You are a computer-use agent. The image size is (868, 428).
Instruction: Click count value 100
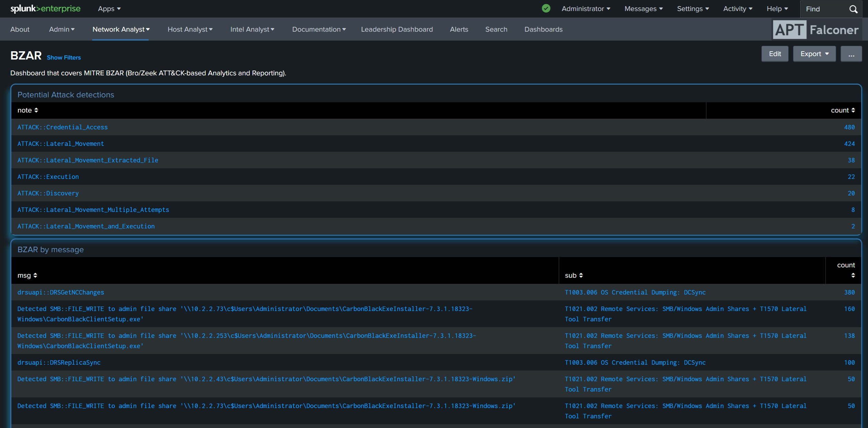coord(849,362)
